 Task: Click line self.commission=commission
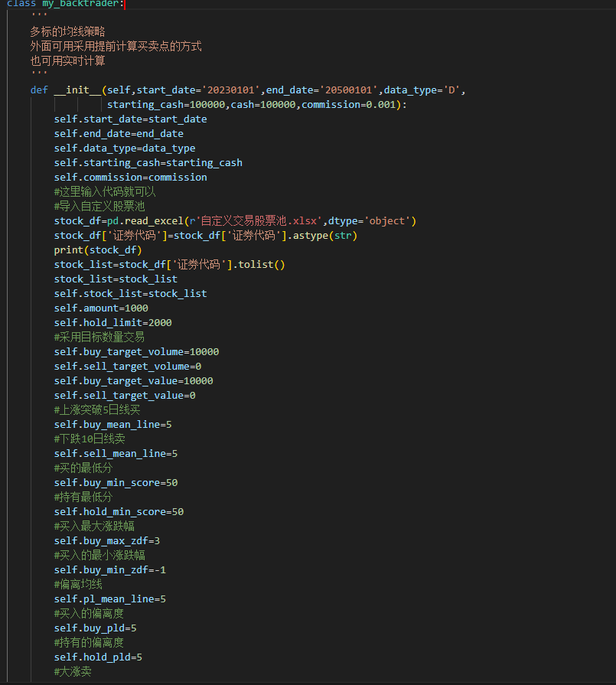coord(130,177)
